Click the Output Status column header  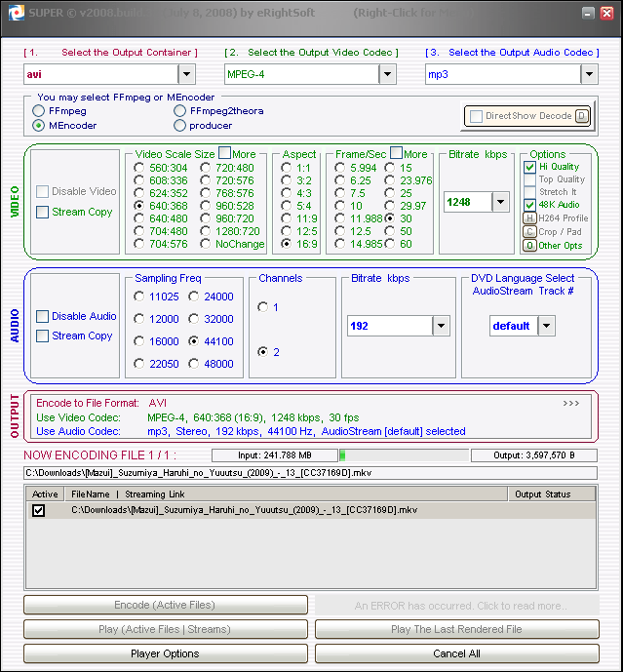click(x=552, y=494)
